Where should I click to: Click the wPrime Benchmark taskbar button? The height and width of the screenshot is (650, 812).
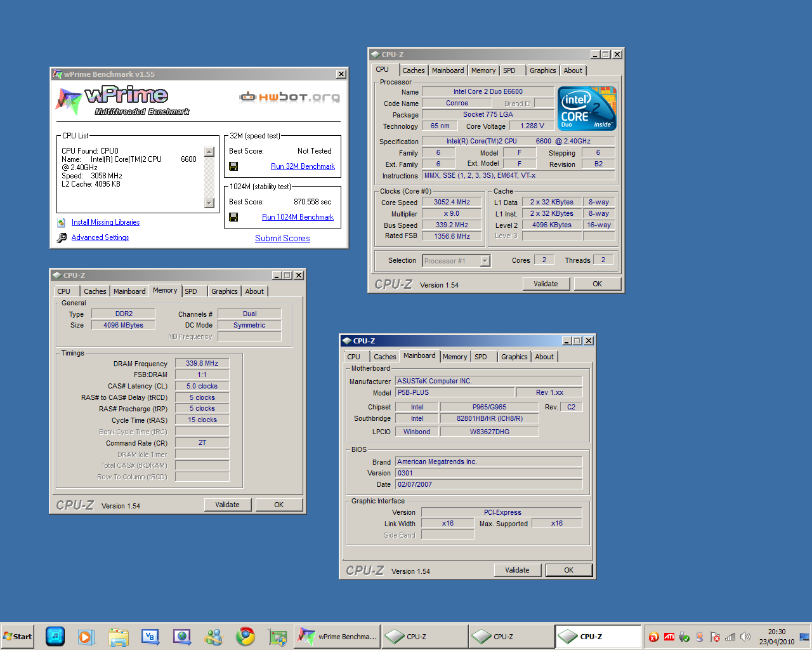point(337,637)
